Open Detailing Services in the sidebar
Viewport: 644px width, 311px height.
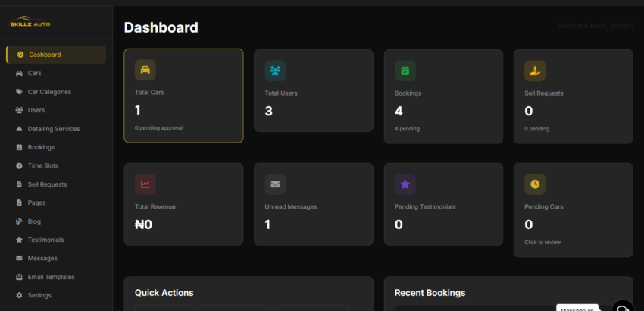56,129
